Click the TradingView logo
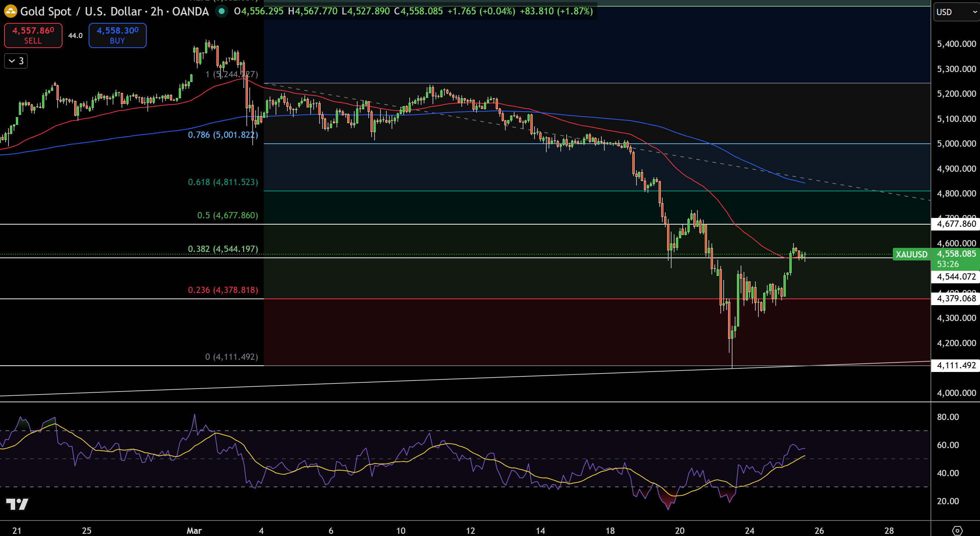 (17, 504)
